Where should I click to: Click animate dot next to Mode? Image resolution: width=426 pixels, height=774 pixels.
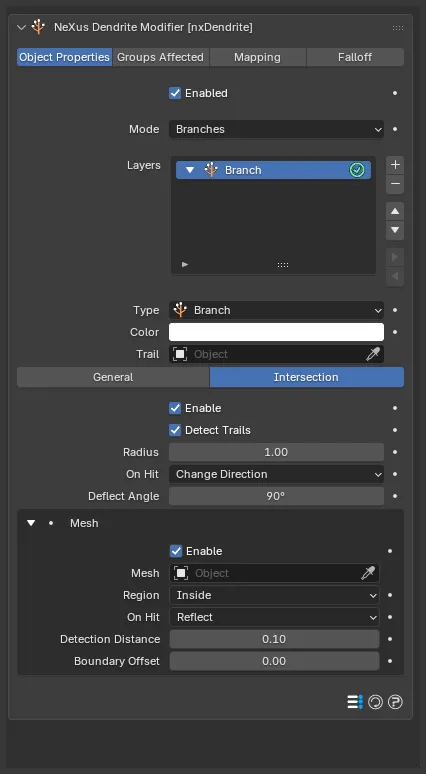click(395, 129)
